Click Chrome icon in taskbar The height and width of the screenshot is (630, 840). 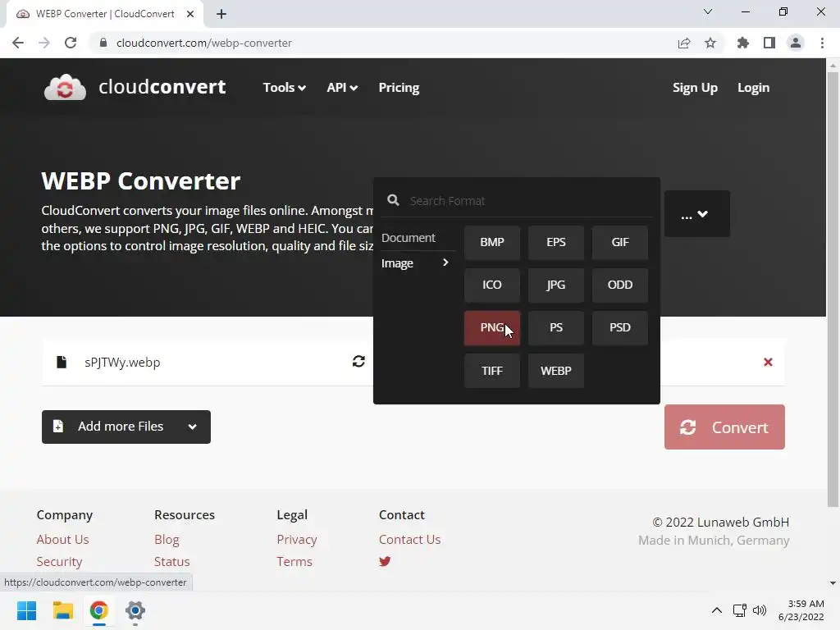pos(98,610)
